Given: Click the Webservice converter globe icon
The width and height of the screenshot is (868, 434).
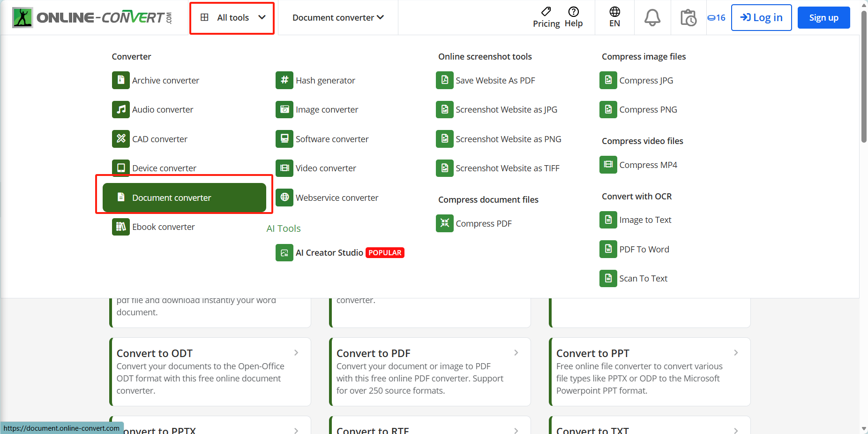Looking at the screenshot, I should 284,198.
